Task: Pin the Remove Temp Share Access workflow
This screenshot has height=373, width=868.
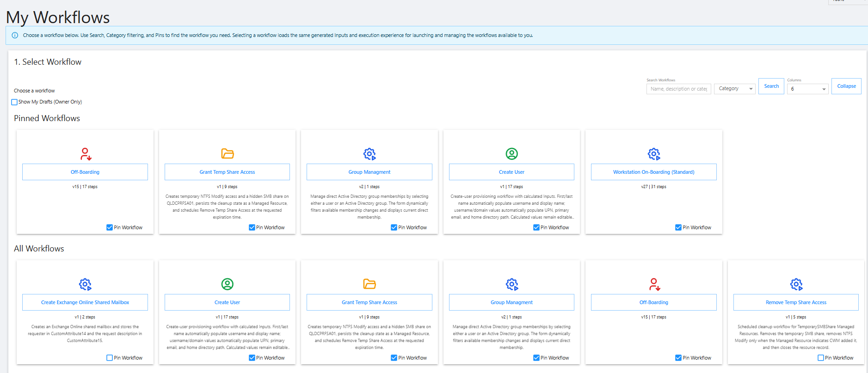Action: [x=821, y=358]
